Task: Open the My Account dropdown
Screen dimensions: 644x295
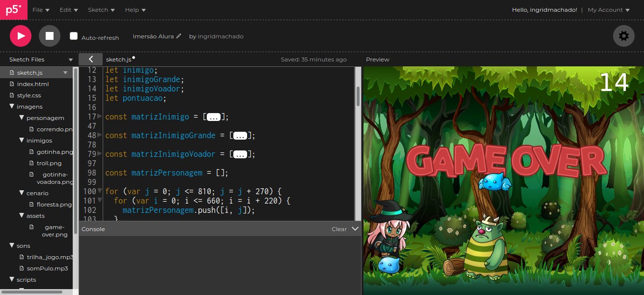Action: [x=608, y=10]
